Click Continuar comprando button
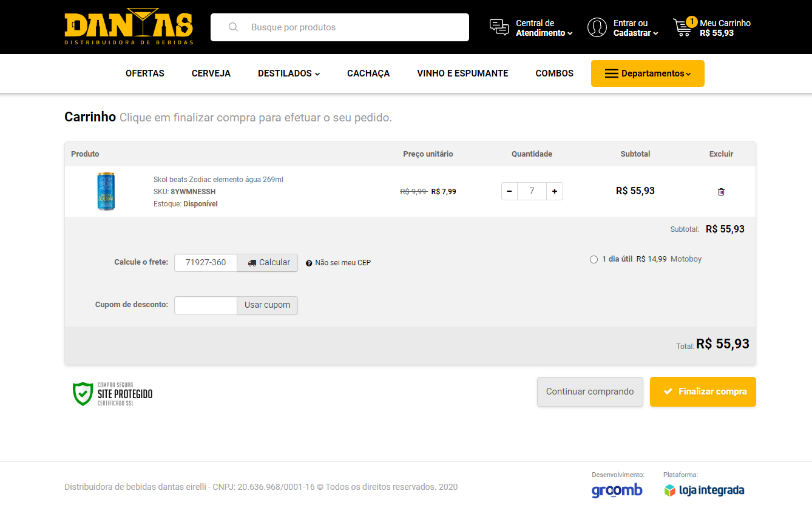This screenshot has height=522, width=812. 590,392
